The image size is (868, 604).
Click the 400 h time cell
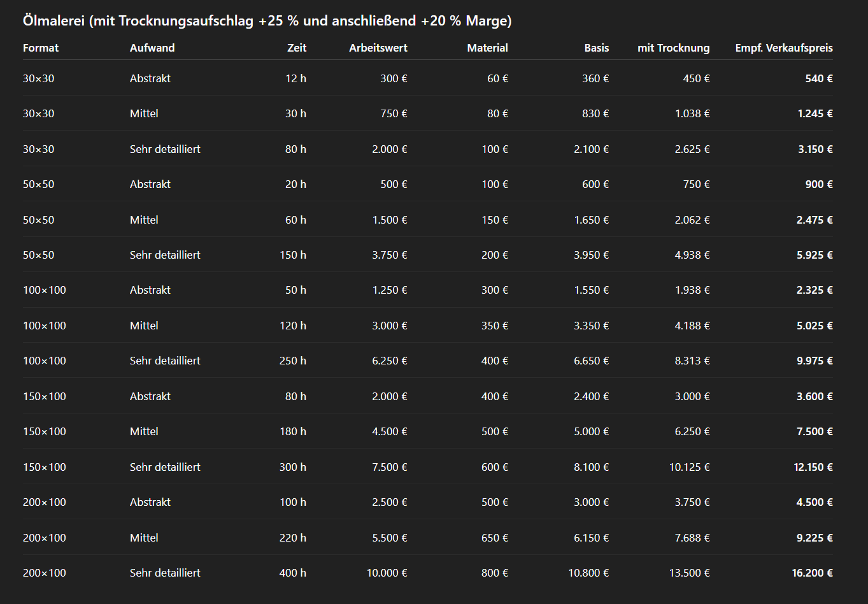292,573
